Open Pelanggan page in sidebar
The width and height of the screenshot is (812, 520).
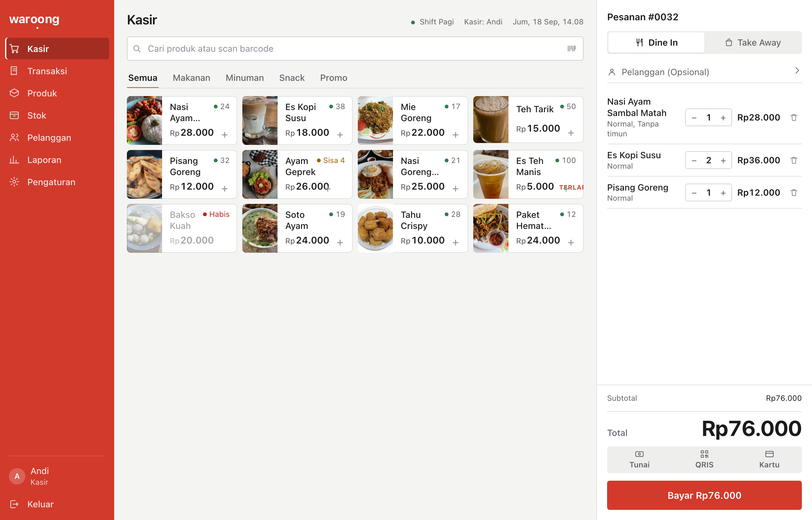click(57, 138)
